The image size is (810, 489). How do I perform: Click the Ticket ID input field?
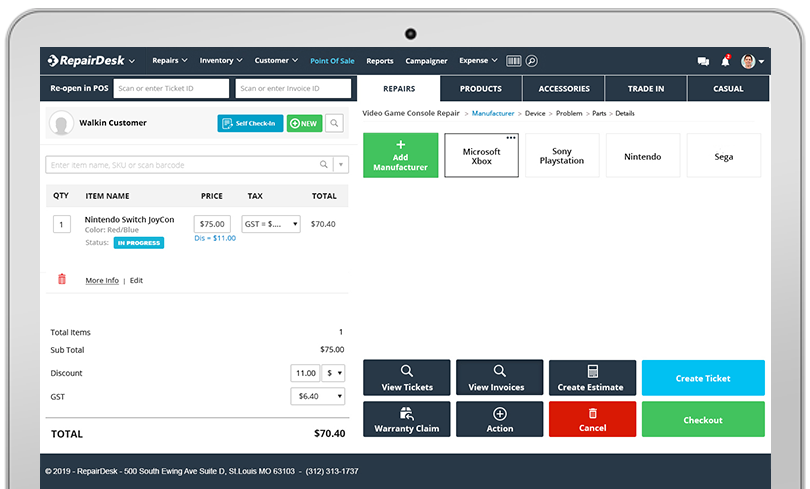pyautogui.click(x=171, y=88)
